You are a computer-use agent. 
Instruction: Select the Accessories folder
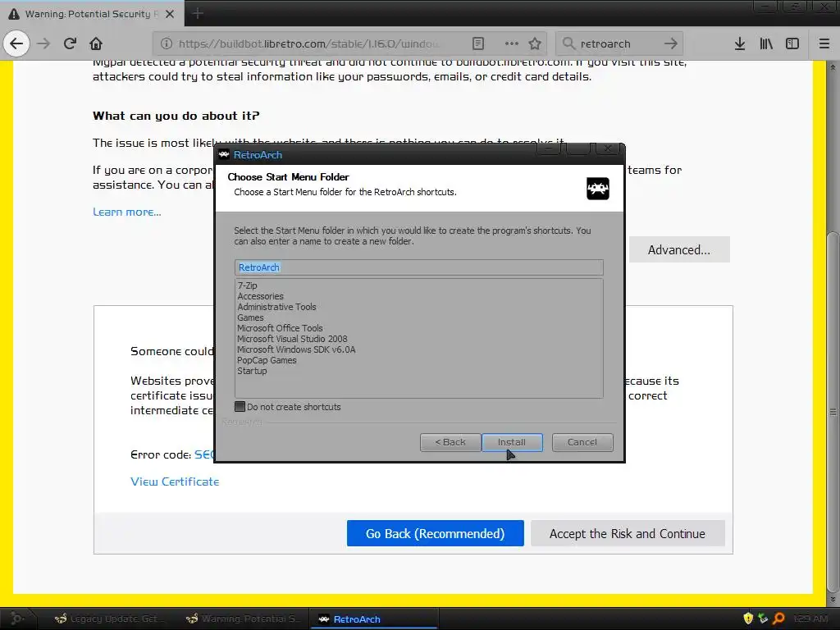260,296
